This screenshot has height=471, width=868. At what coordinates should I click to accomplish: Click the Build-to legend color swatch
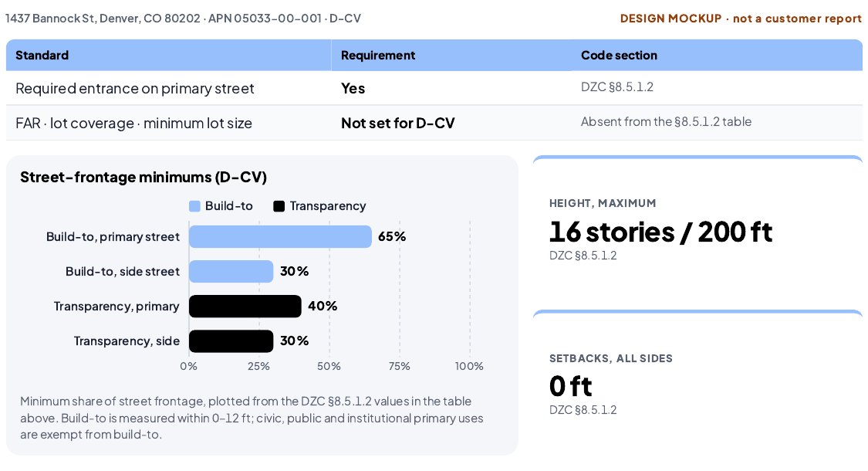tap(194, 206)
